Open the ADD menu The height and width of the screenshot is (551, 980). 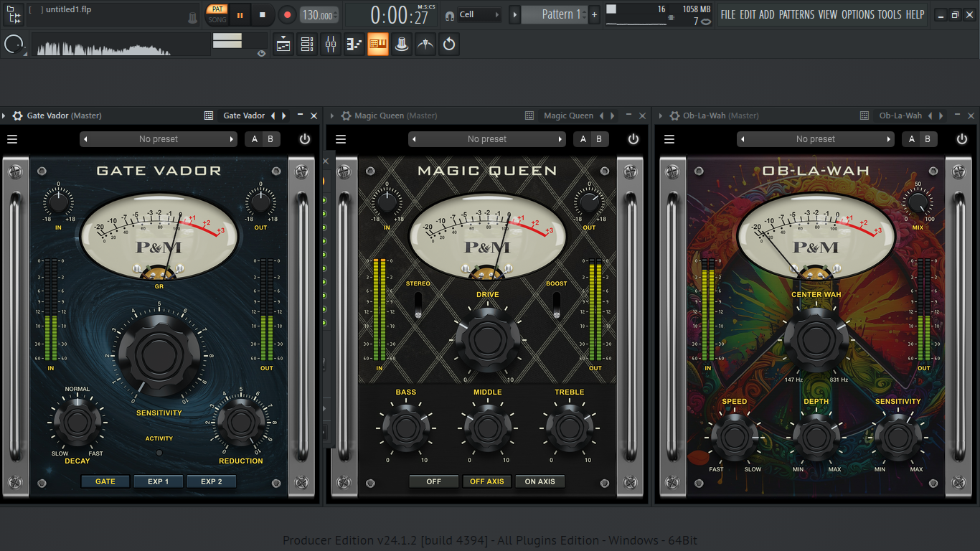[767, 14]
